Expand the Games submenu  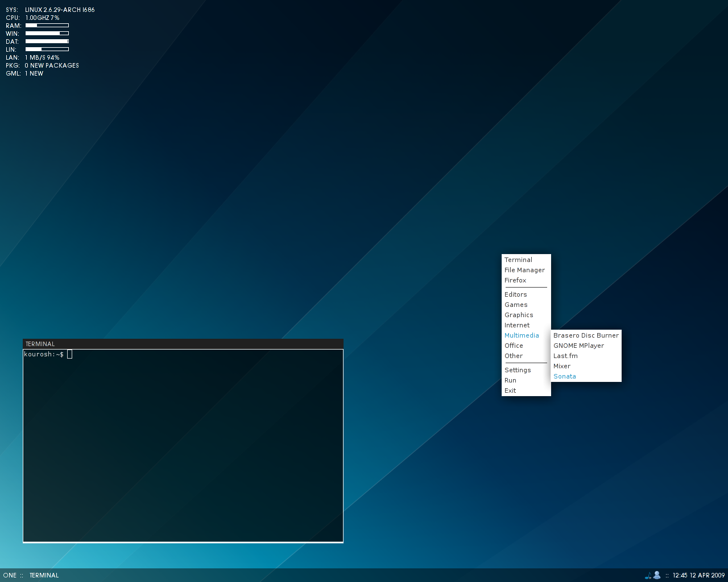526,305
